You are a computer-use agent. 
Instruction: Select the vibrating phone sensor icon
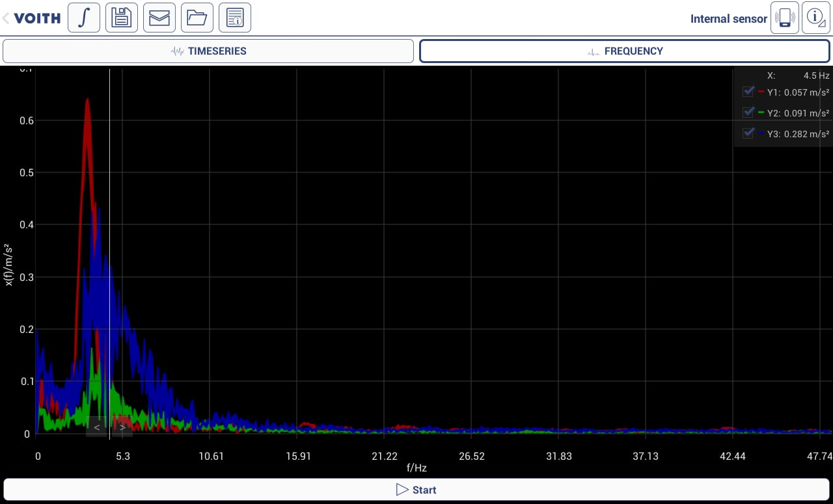(785, 18)
